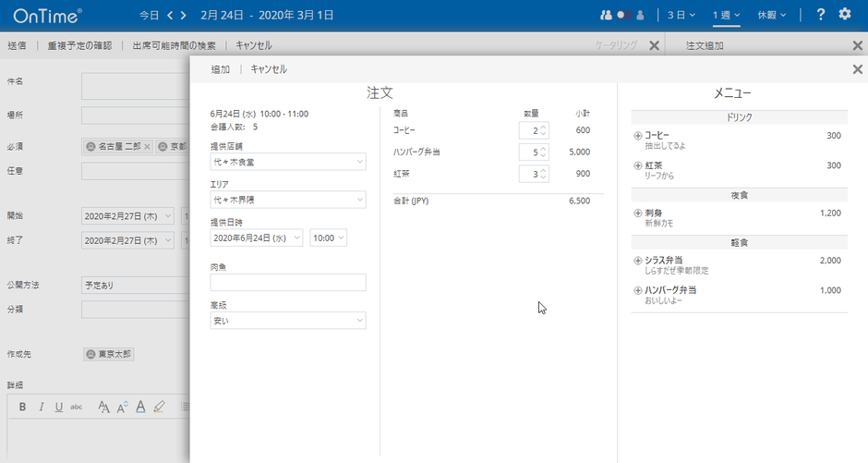The image size is (868, 463).
Task: Apply bold formatting in the details editor
Action: (23, 407)
